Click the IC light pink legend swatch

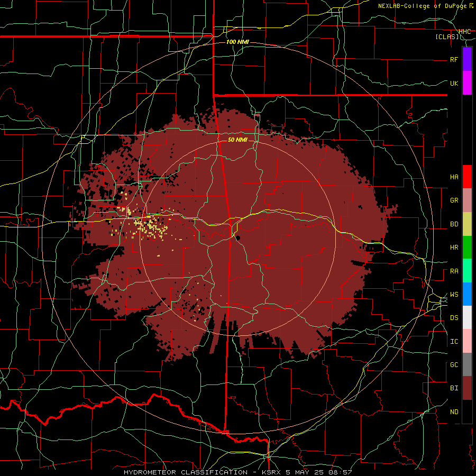[x=467, y=341]
